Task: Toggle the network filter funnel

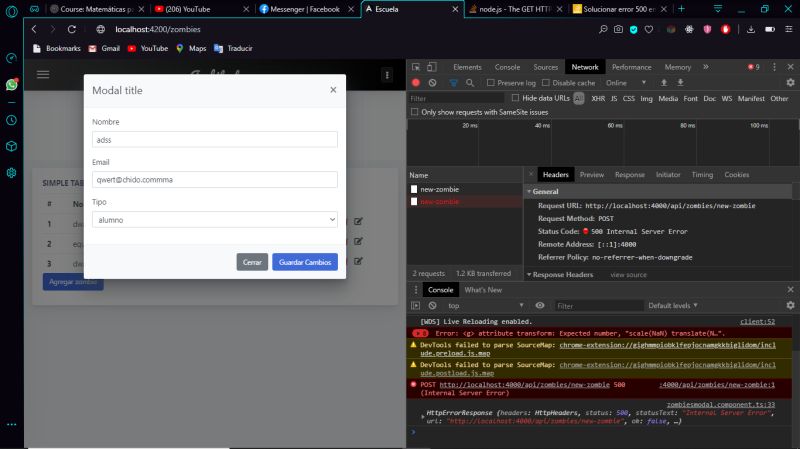Action: tap(453, 82)
